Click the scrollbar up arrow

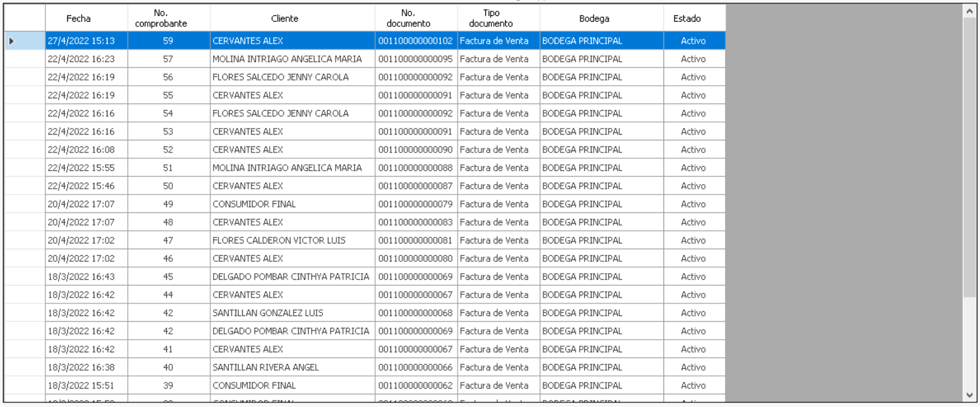[969, 11]
